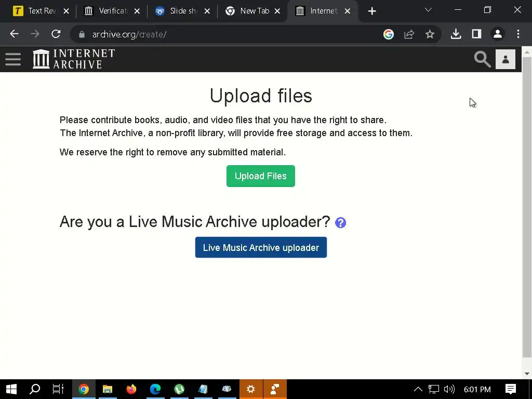View site information via lock icon
This screenshot has height=399, width=532.
click(82, 34)
